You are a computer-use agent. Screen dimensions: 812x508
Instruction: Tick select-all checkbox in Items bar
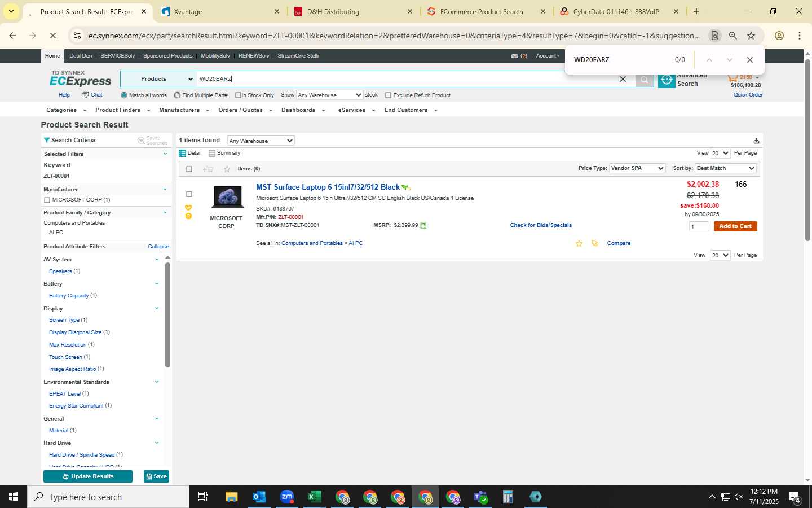click(189, 169)
